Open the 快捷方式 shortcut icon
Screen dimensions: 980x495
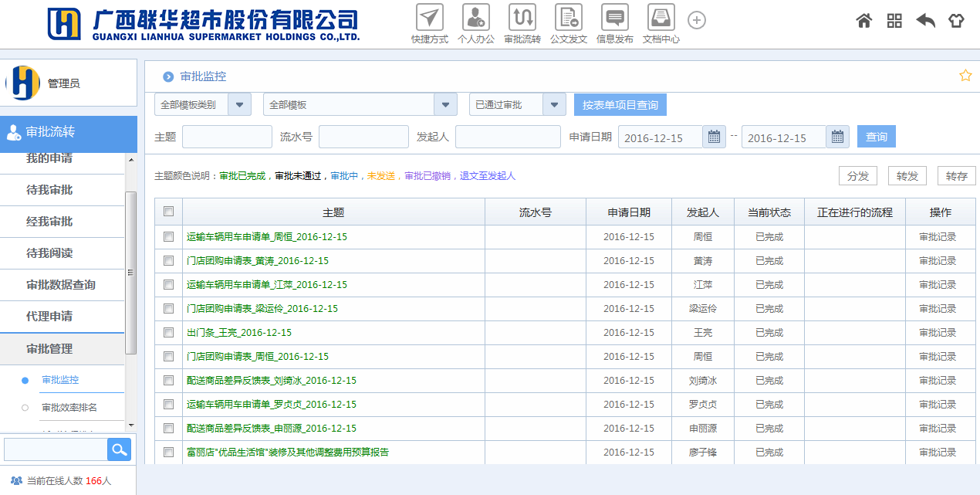point(430,18)
